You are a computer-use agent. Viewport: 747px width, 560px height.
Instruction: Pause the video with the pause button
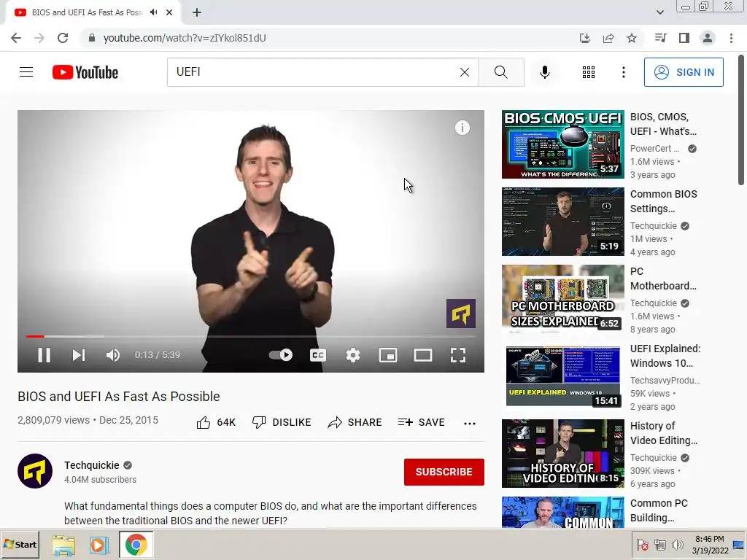(44, 355)
